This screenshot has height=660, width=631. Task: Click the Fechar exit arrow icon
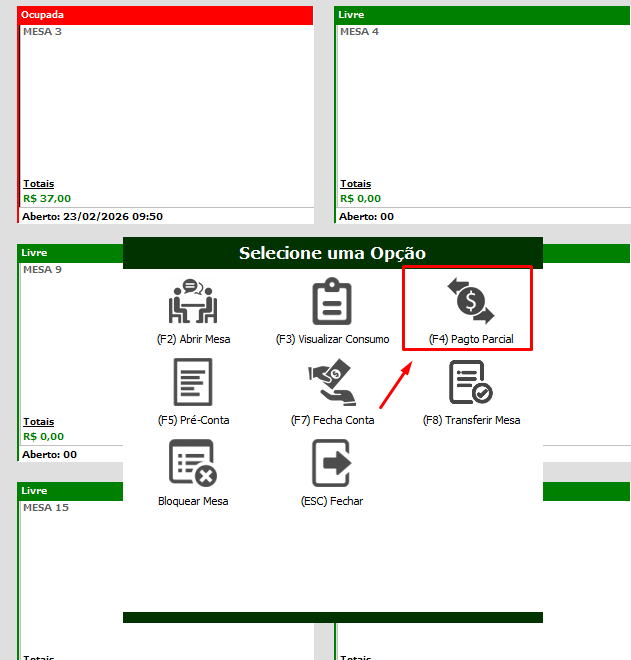pyautogui.click(x=332, y=463)
